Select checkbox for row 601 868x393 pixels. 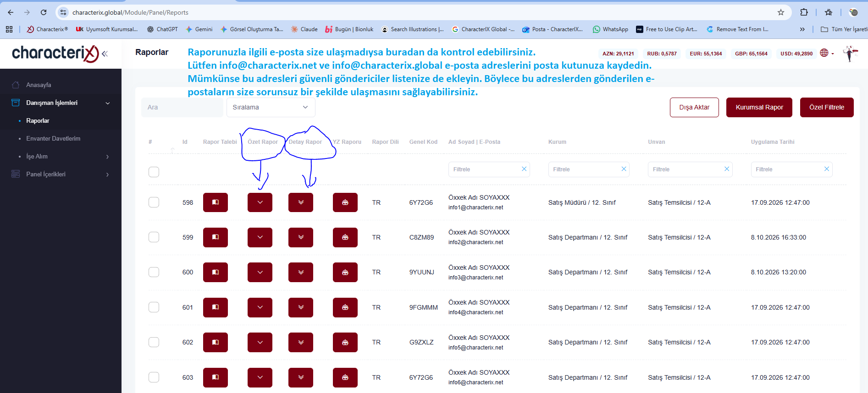coord(154,307)
